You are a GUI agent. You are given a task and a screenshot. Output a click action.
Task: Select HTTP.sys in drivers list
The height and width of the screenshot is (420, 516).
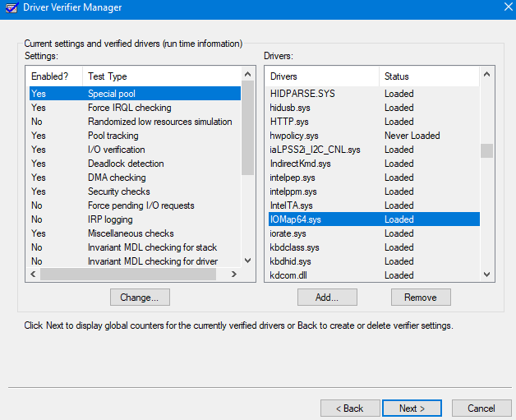pyautogui.click(x=374, y=122)
